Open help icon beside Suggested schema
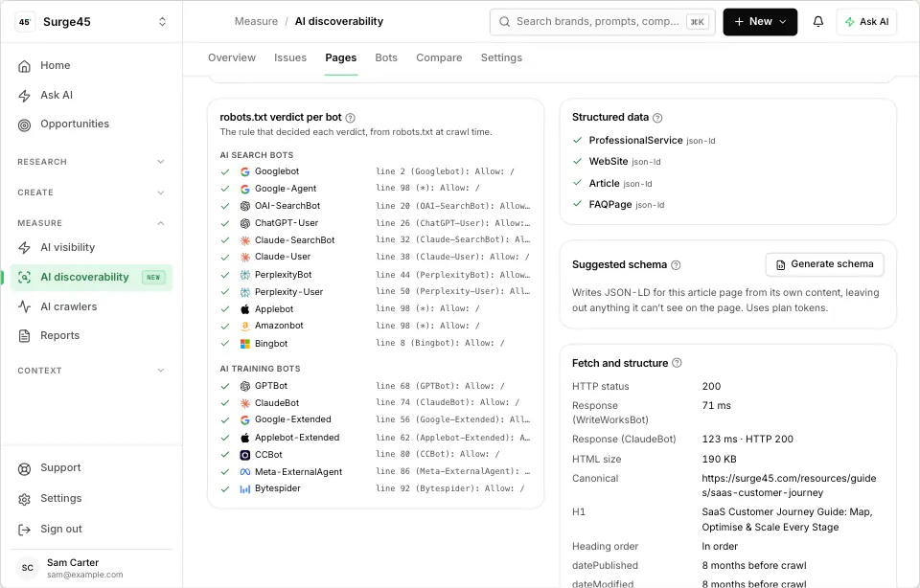This screenshot has width=920, height=588. click(676, 265)
